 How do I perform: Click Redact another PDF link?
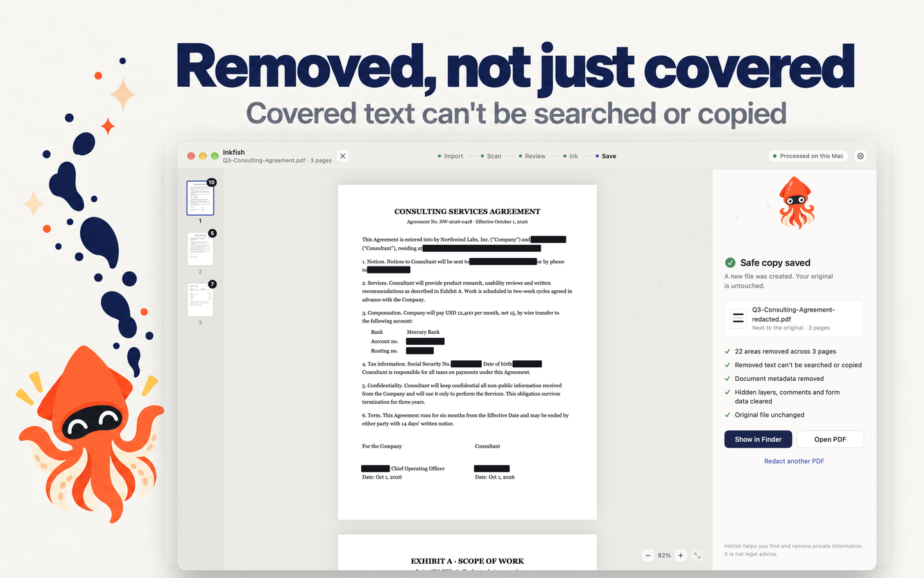(794, 461)
